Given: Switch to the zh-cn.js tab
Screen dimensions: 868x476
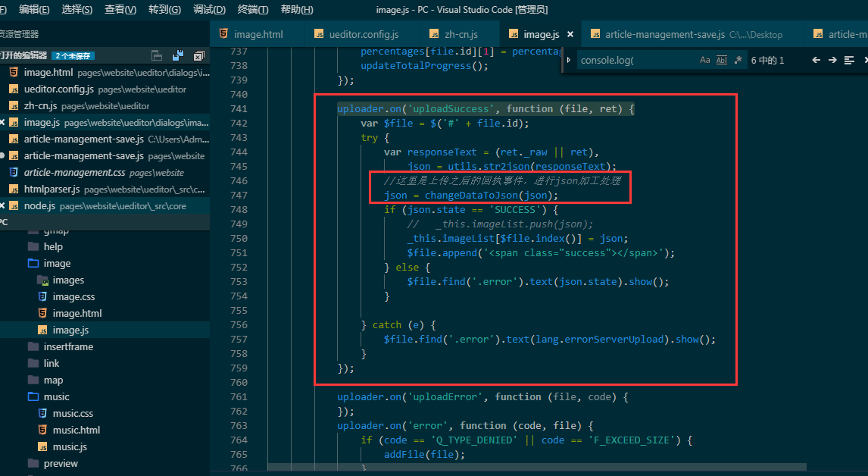Looking at the screenshot, I should [x=460, y=34].
